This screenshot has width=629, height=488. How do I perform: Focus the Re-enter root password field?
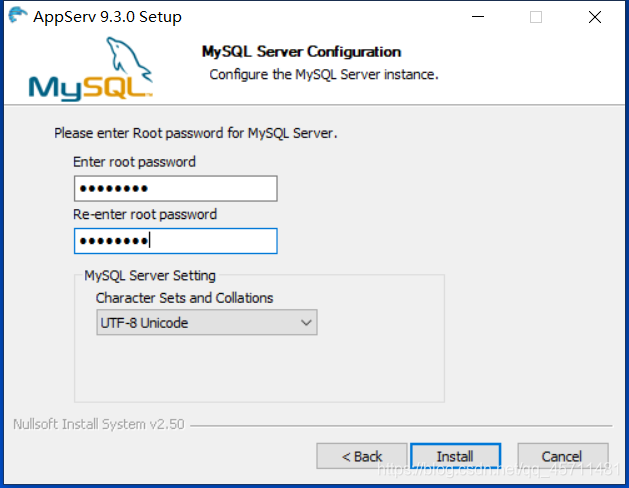coord(176,241)
